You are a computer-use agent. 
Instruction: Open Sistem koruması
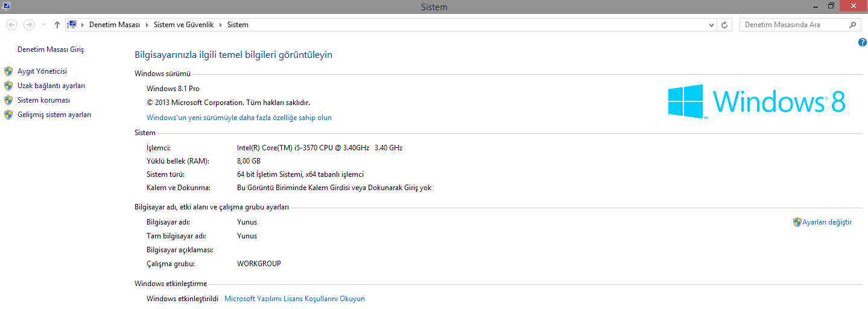(x=44, y=100)
